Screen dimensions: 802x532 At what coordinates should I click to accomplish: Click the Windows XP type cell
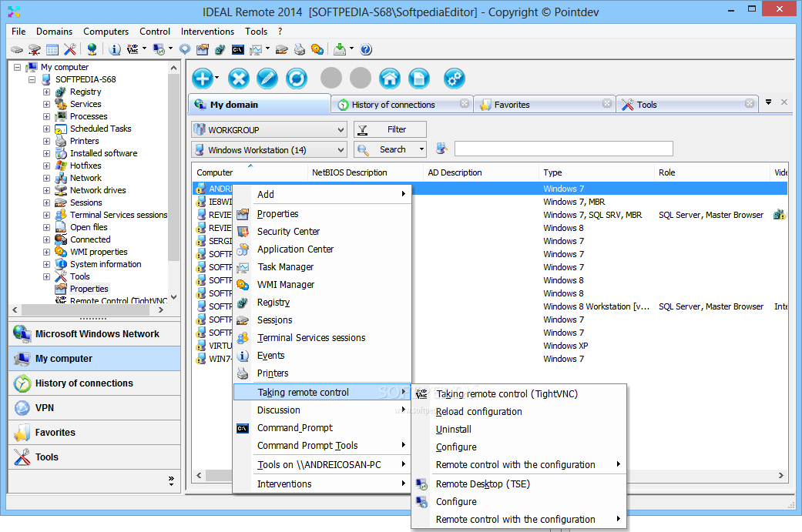click(x=565, y=346)
